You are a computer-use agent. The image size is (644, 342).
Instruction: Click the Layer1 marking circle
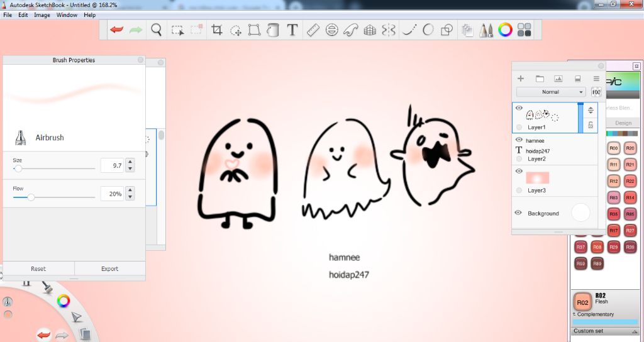519,127
